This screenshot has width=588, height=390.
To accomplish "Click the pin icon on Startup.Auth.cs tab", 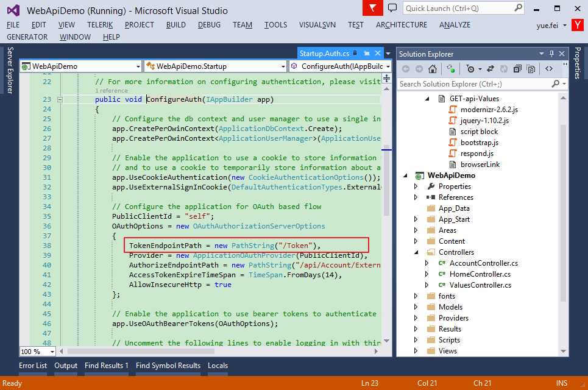I will (366, 53).
